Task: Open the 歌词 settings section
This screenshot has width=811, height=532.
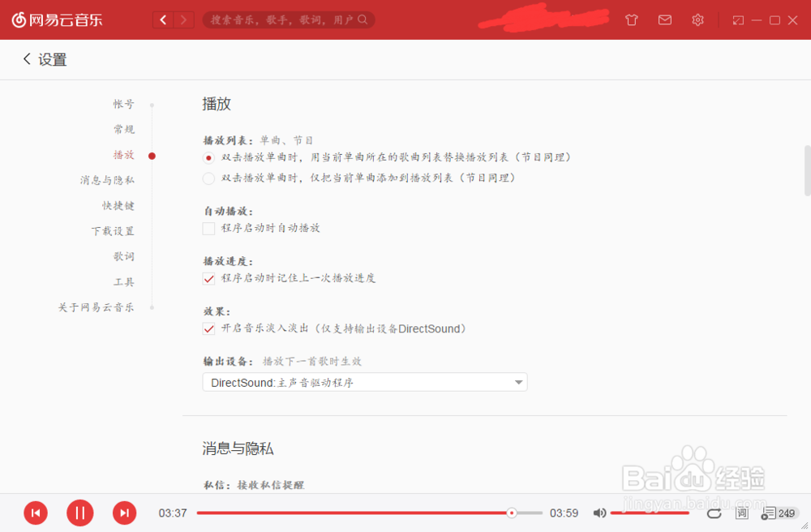Action: coord(123,256)
